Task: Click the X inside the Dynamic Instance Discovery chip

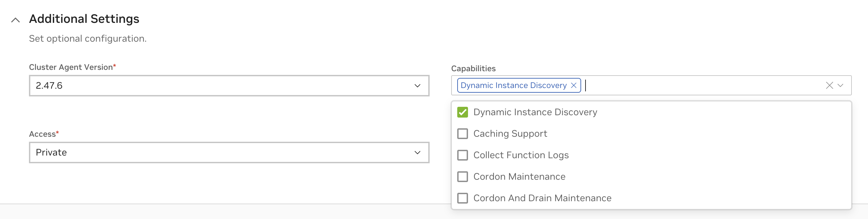Action: [573, 85]
